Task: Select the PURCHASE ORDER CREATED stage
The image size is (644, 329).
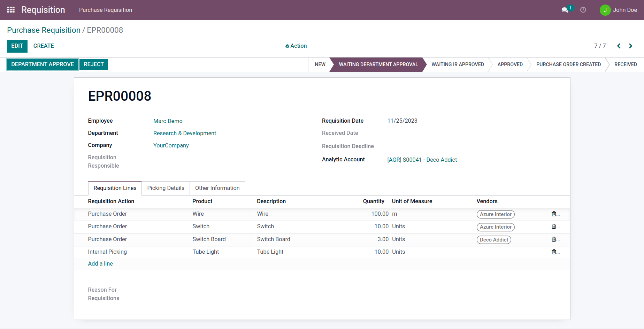Action: coord(568,64)
